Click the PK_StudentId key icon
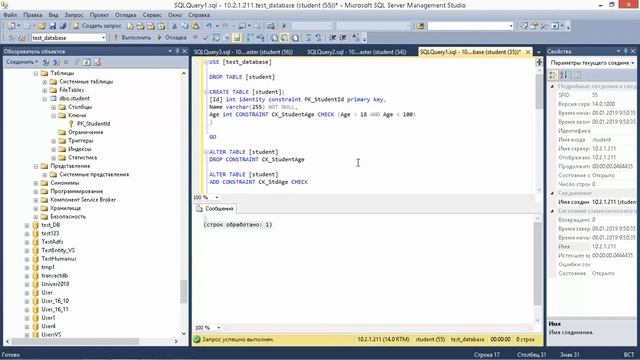 click(x=71, y=124)
